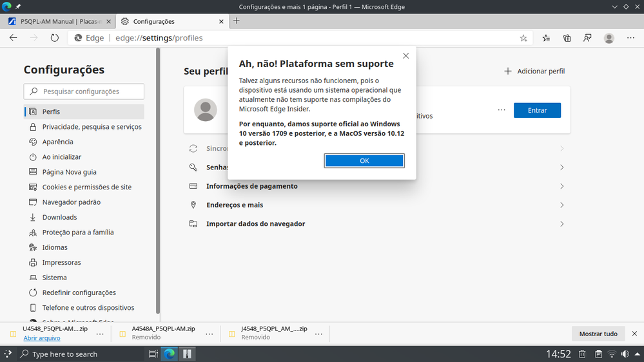
Task: Expand Importar dados do navegador chevron
Action: 562,224
